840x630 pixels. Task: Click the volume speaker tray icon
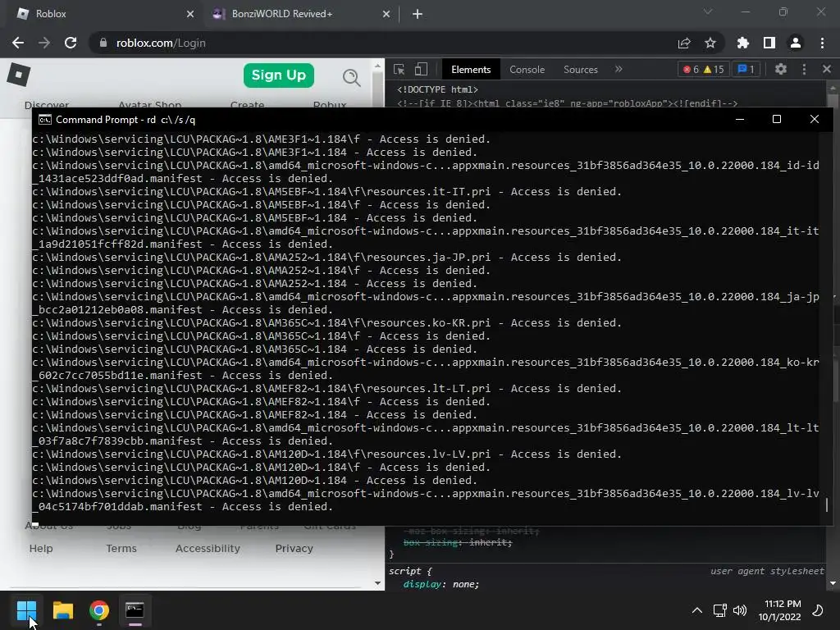(740, 610)
